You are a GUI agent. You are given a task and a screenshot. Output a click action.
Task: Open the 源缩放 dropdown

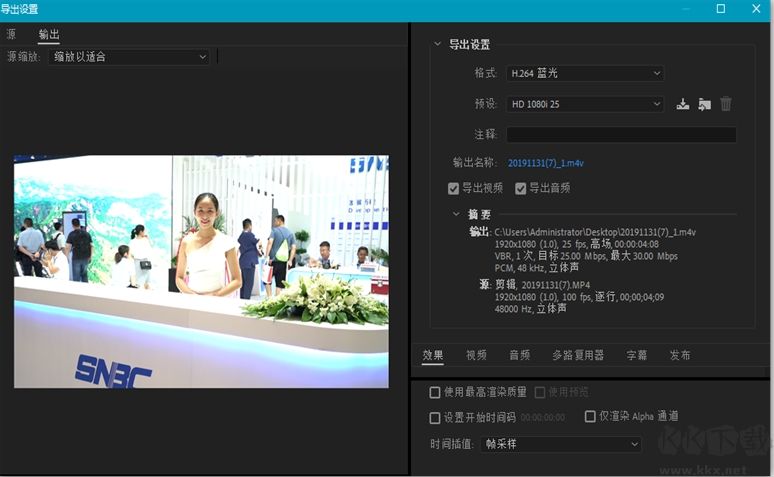point(128,57)
